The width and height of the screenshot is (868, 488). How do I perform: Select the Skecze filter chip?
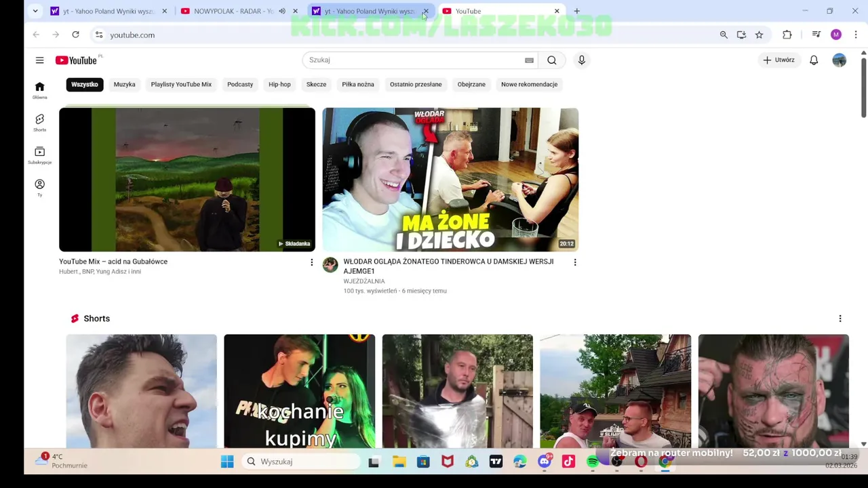(x=316, y=85)
